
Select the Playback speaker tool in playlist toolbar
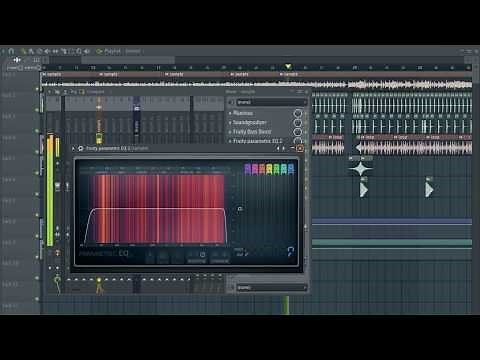pyautogui.click(x=87, y=51)
